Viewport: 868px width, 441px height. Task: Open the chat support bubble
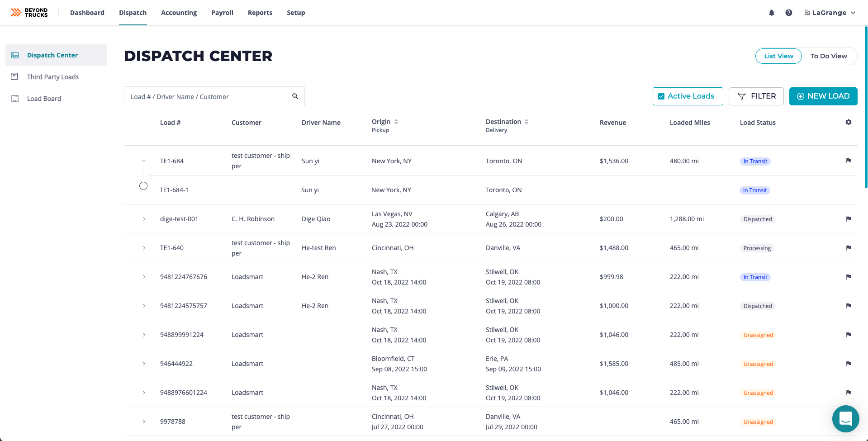(845, 419)
